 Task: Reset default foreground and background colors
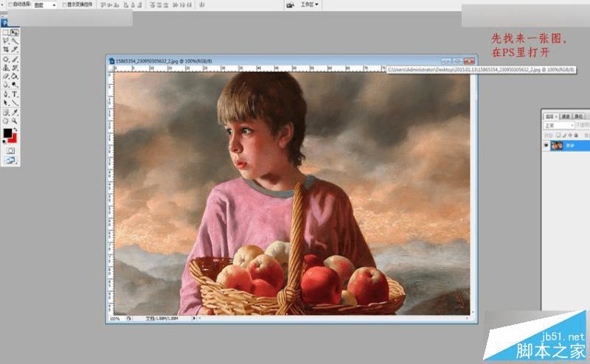pyautogui.click(x=4, y=141)
